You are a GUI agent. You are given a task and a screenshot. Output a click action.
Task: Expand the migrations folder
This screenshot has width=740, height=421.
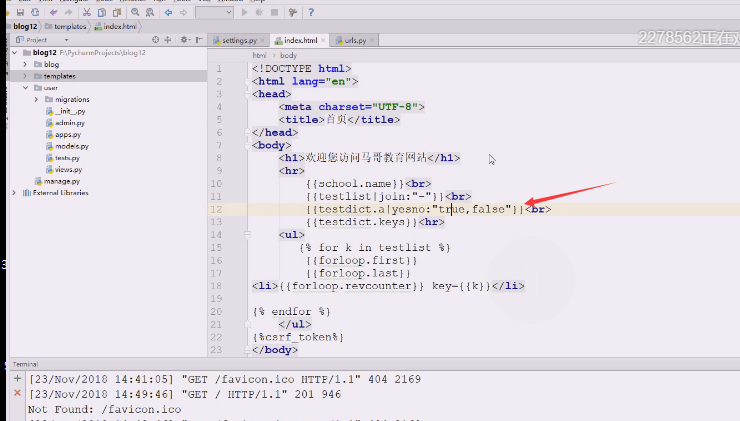click(36, 100)
